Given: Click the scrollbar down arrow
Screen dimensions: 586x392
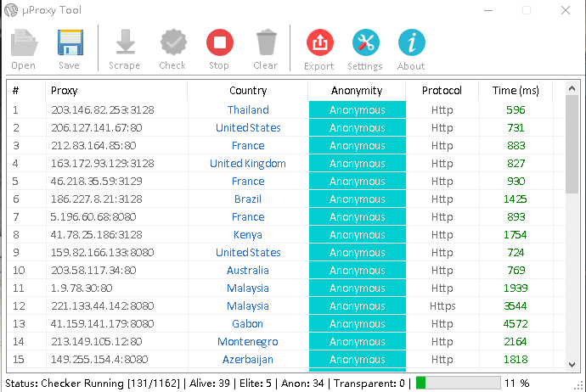Looking at the screenshot, I should [572, 364].
